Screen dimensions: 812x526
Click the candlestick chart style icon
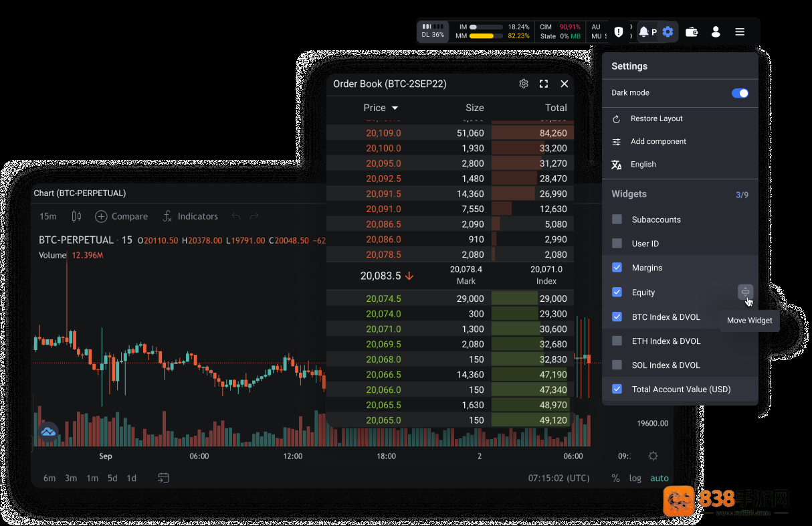76,216
